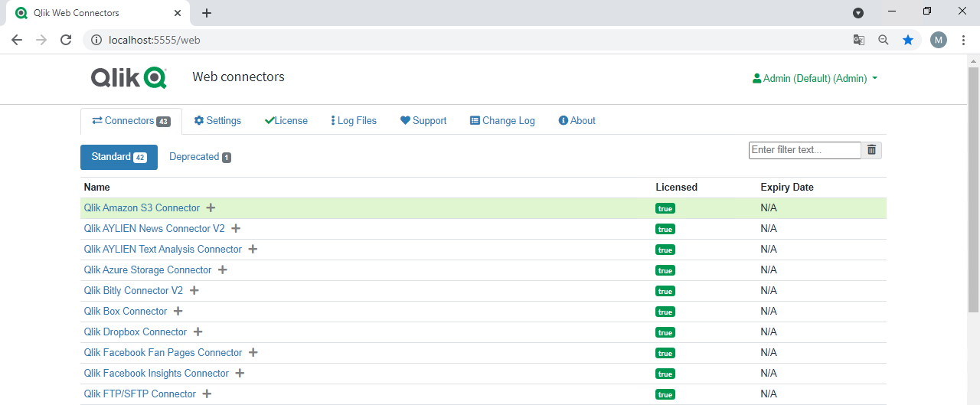Screen dimensions: 980x405
Task: Open Qlik Bitly Connector V2 link
Action: [x=133, y=291]
